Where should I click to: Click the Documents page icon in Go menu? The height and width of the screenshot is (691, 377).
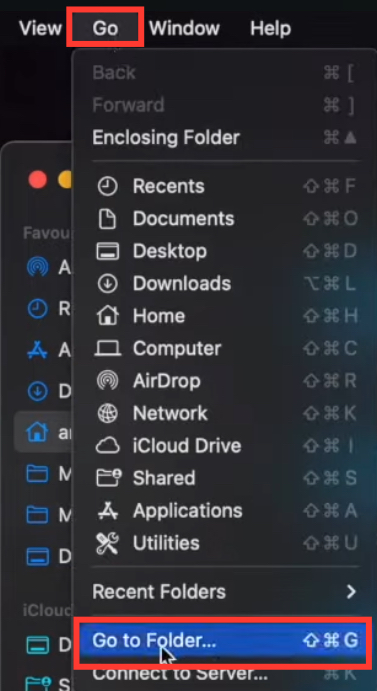(107, 219)
